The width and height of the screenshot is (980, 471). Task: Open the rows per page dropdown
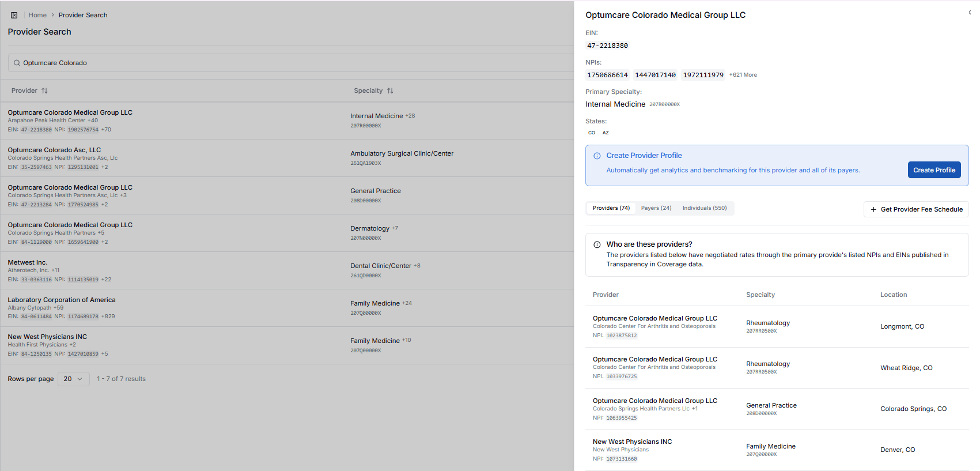point(74,379)
